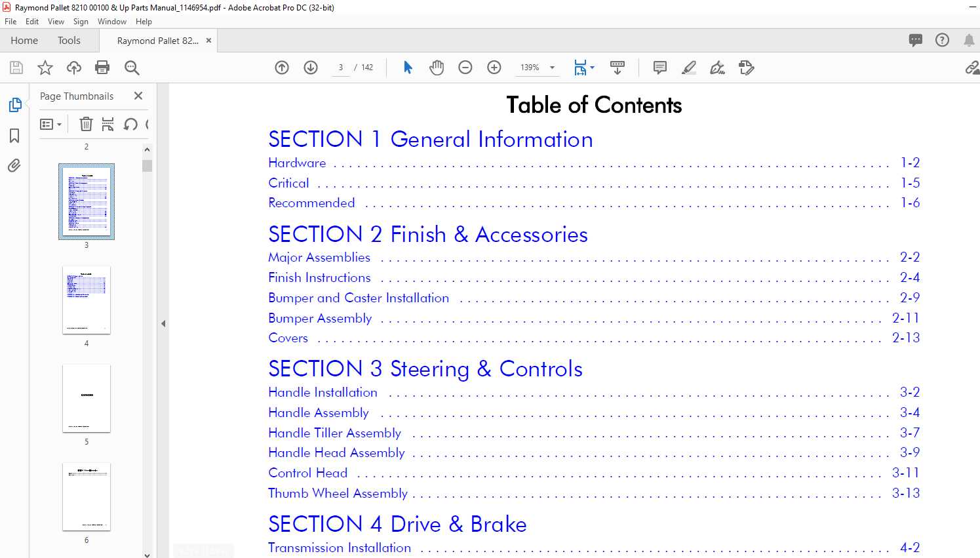Open the File menu
Screen dimensions: 980x558
coord(10,22)
